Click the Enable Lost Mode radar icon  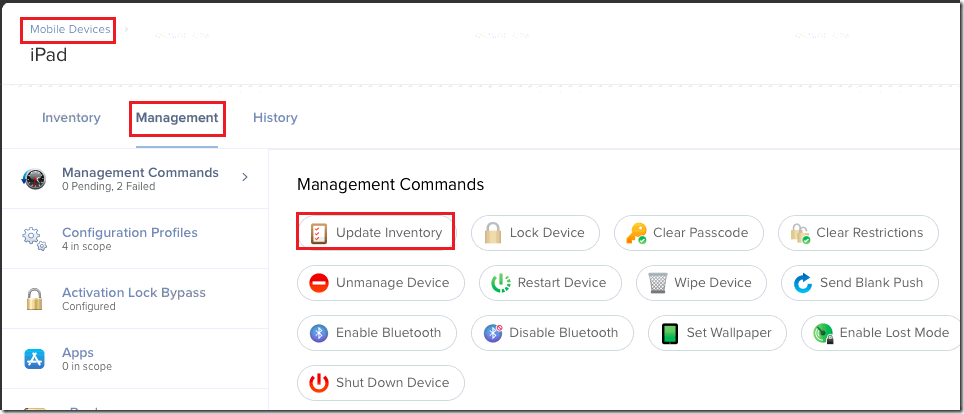[823, 333]
